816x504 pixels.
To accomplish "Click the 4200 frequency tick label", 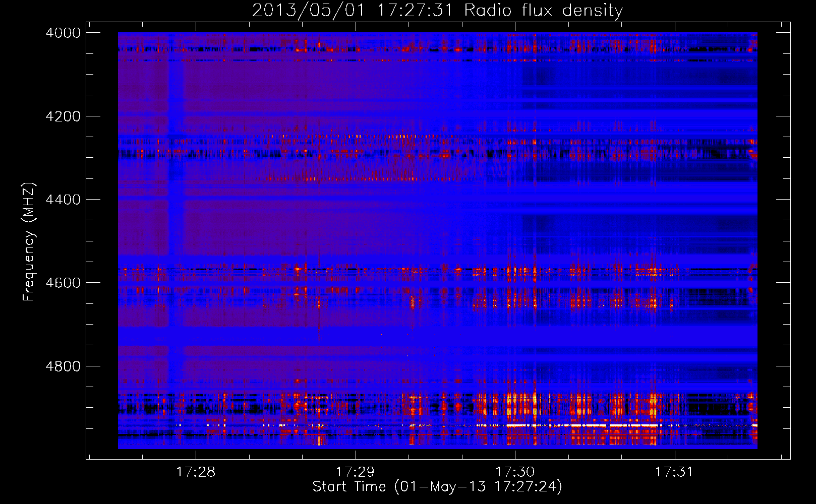I will click(x=63, y=116).
